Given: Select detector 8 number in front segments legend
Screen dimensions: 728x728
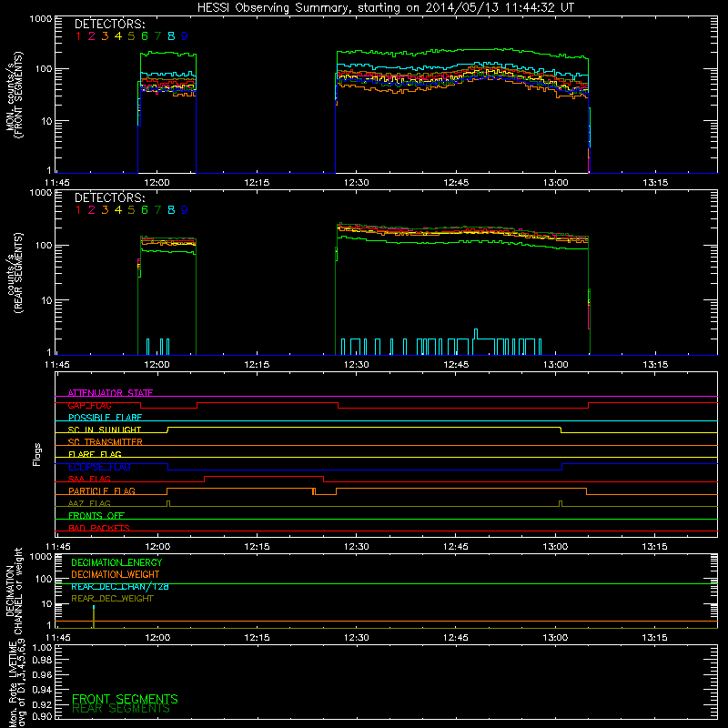Looking at the screenshot, I should 171,36.
